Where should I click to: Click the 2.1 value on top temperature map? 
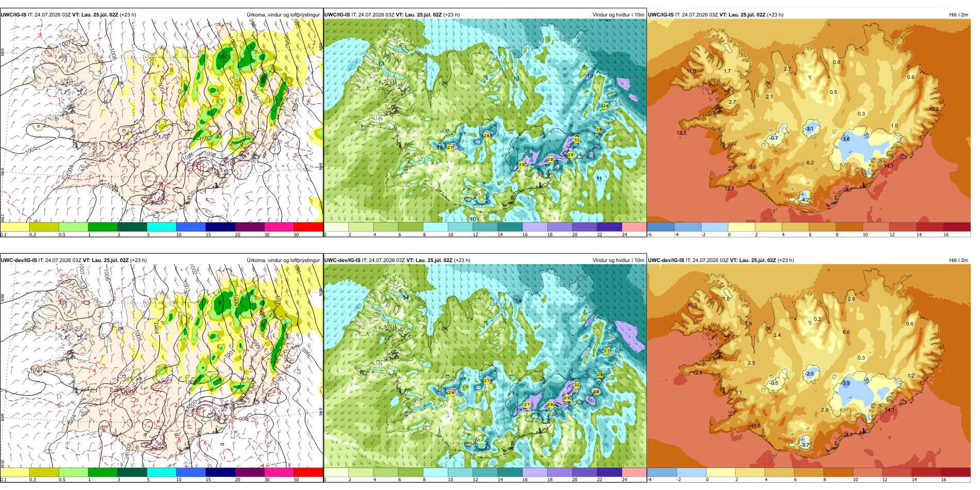pos(770,96)
